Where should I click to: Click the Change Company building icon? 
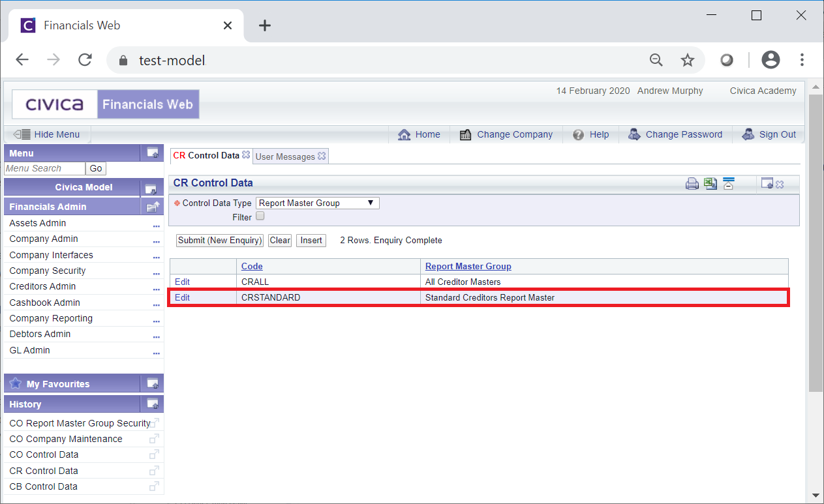[x=466, y=135]
